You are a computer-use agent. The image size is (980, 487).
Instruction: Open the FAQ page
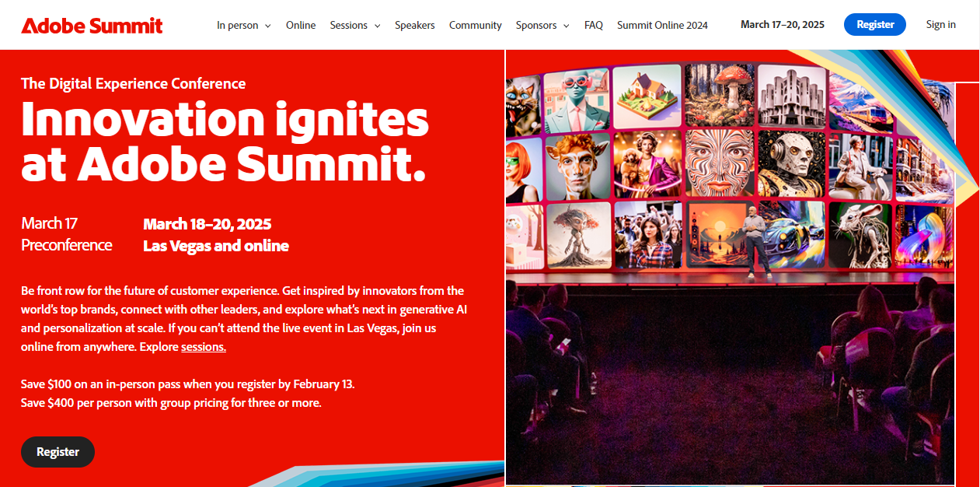coord(594,25)
